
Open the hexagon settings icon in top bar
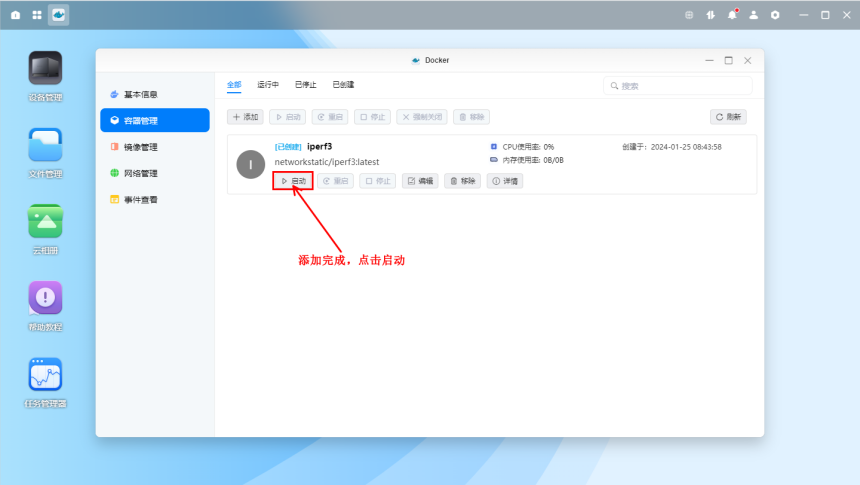(x=775, y=15)
